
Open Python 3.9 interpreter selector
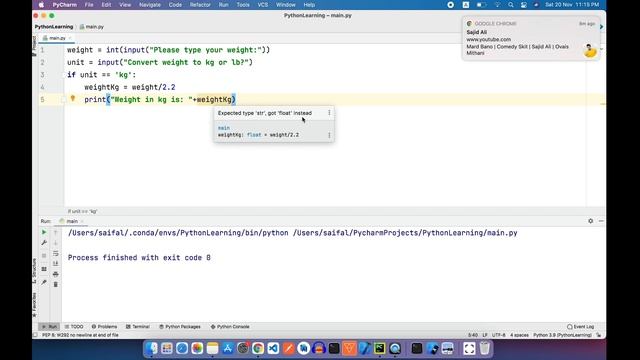tap(562, 335)
